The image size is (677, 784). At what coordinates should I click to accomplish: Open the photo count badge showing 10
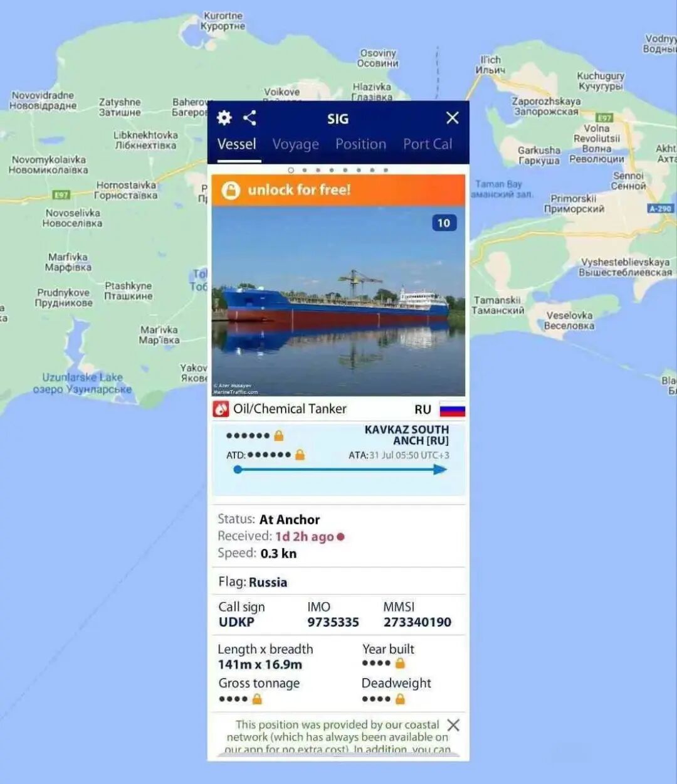click(x=444, y=223)
